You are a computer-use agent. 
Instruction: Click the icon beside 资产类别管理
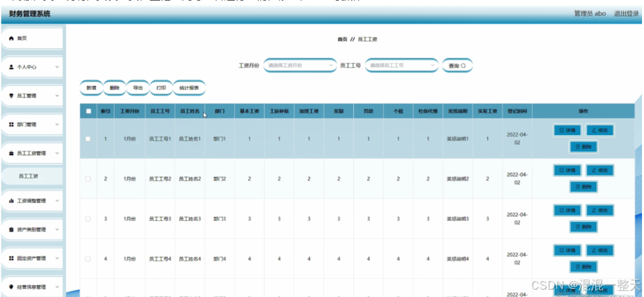(11, 230)
